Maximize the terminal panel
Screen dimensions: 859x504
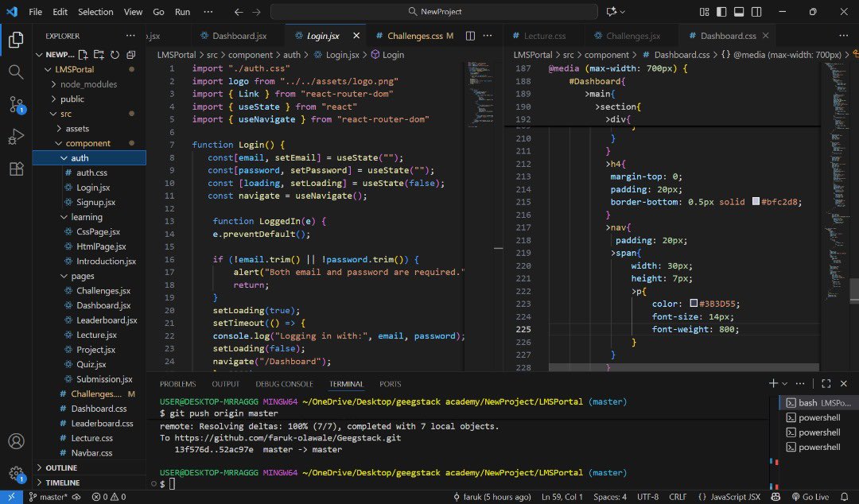coord(826,384)
